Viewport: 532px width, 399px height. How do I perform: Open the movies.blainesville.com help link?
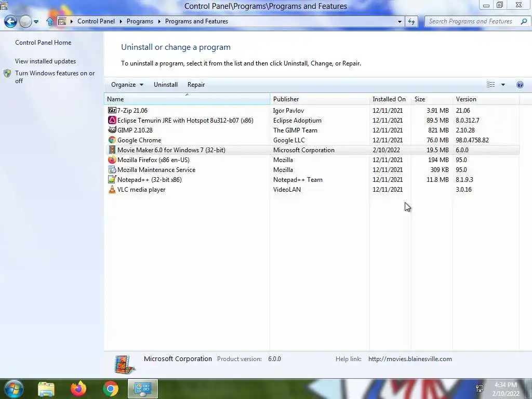[410, 359]
